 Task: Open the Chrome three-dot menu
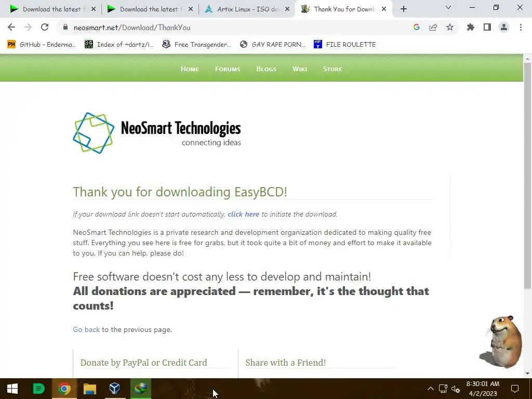point(521,27)
